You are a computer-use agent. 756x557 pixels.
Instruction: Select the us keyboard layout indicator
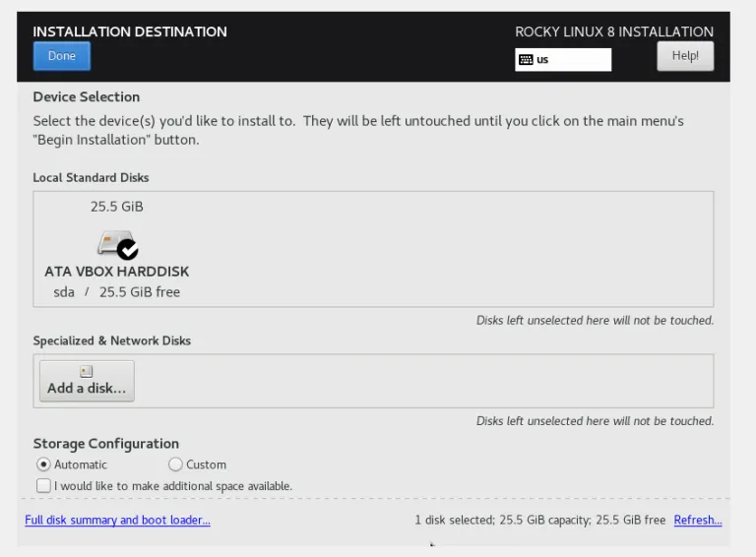point(563,60)
